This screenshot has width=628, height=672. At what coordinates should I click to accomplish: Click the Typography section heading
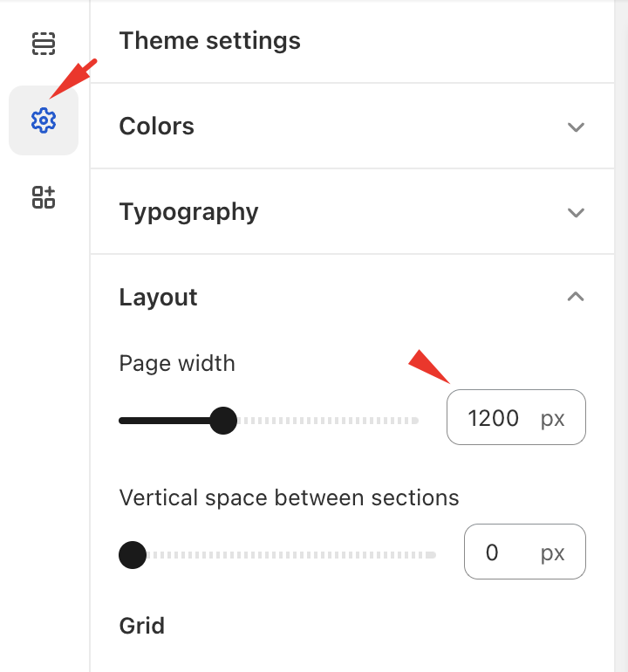188,212
